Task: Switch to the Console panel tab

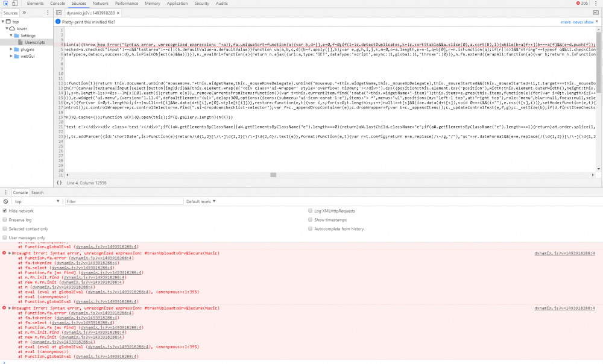Action: point(58,4)
